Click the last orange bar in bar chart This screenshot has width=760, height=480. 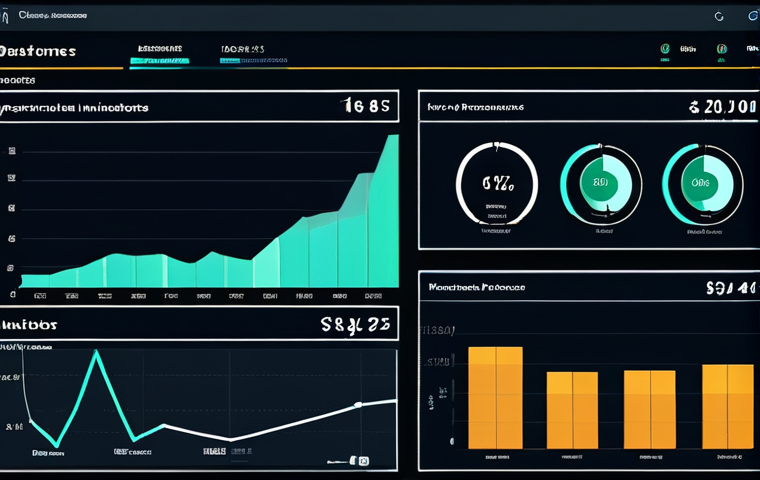tap(727, 406)
